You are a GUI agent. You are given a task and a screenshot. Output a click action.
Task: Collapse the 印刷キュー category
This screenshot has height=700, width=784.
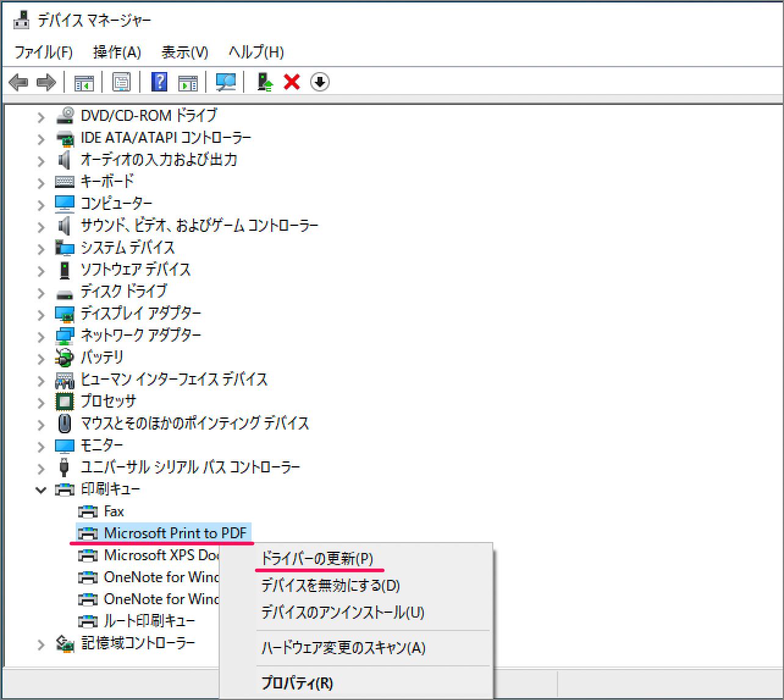tap(41, 490)
